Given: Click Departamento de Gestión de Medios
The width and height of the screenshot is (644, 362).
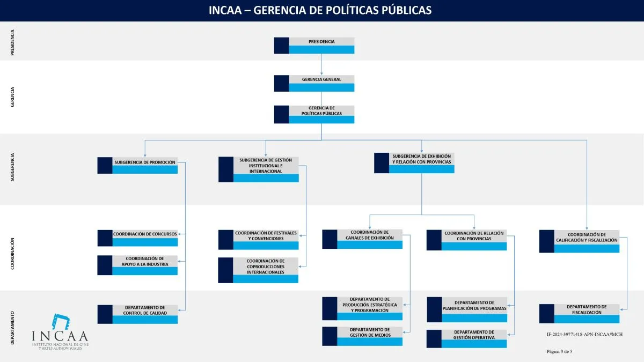Looking at the screenshot, I should pos(362,336).
